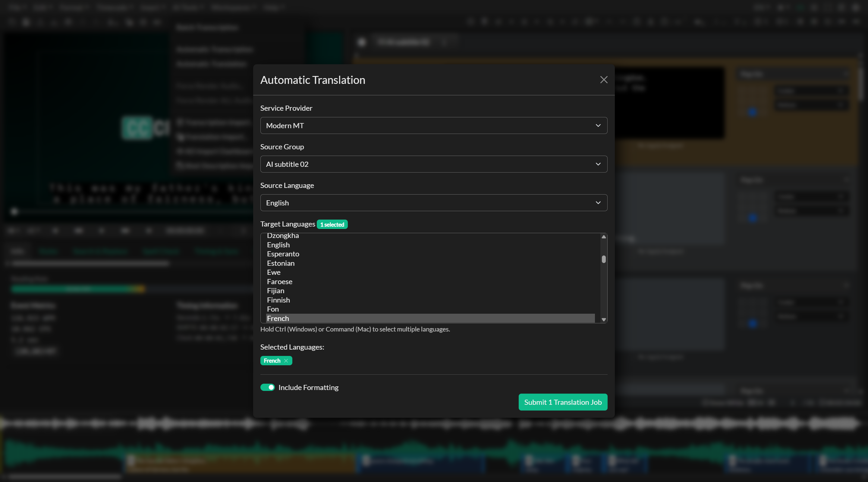Click Submit 1 Translation Job button
The height and width of the screenshot is (482, 868).
(x=563, y=402)
